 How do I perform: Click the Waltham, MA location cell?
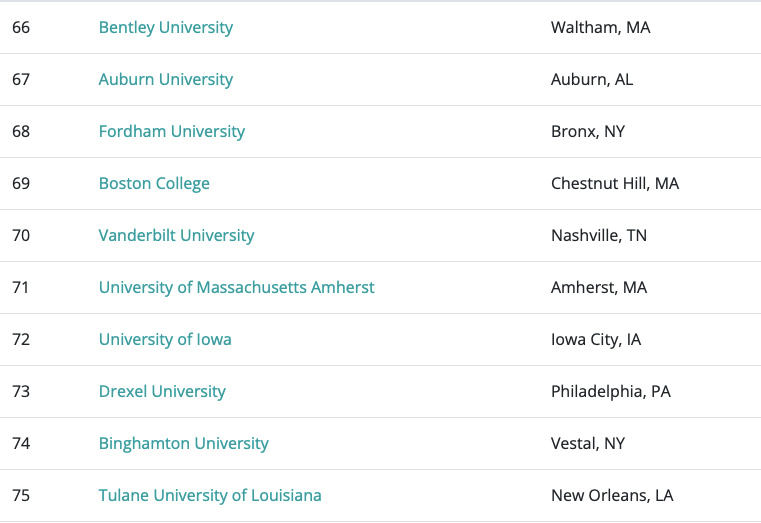pyautogui.click(x=600, y=28)
